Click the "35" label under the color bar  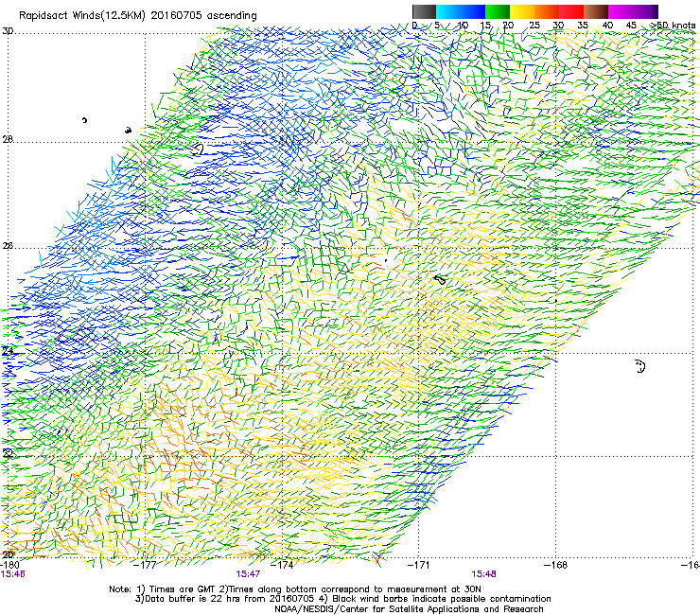(583, 26)
